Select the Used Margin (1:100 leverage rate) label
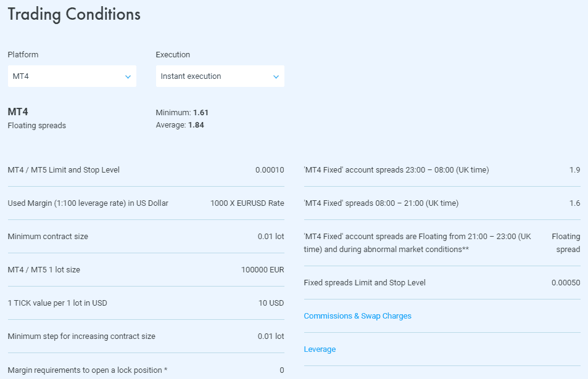This screenshot has width=588, height=379. (x=88, y=203)
